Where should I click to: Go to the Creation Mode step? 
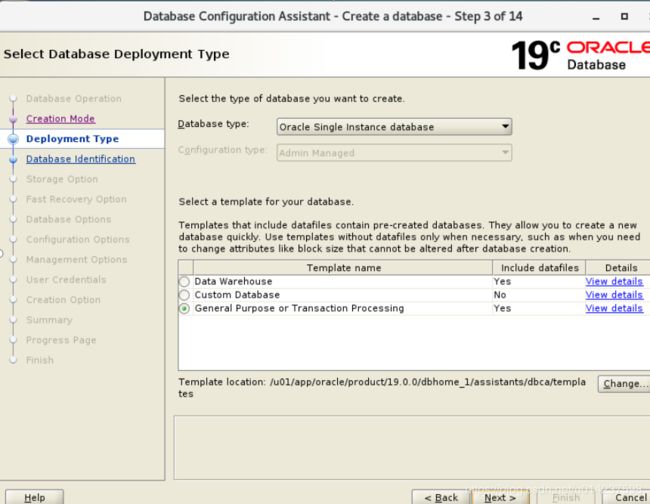point(61,119)
